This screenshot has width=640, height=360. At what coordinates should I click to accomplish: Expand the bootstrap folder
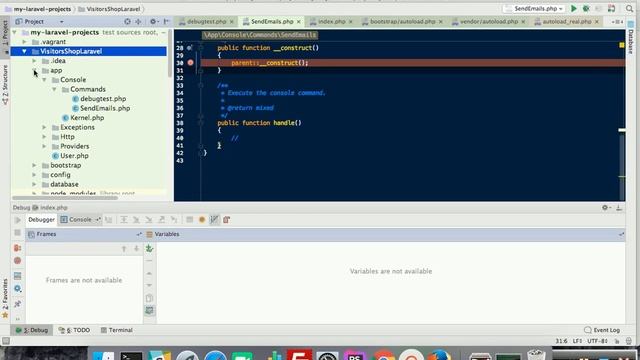34,165
